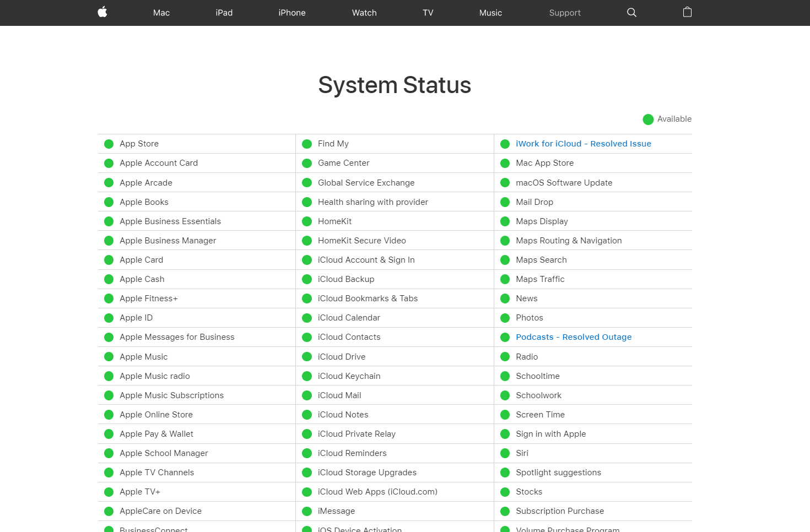Select Apple Fitness+ entry
Screen dimensions: 810x532
pos(149,298)
